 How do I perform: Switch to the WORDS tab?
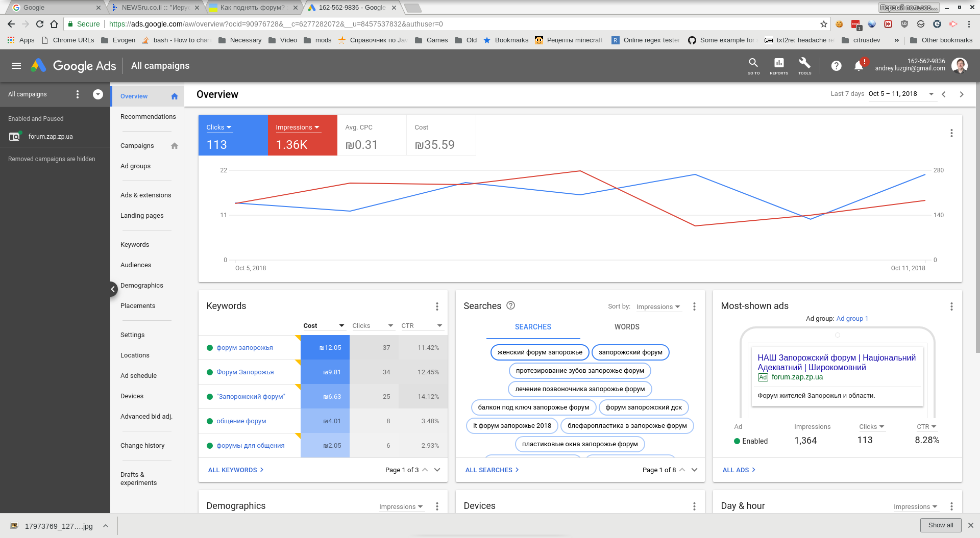tap(627, 327)
